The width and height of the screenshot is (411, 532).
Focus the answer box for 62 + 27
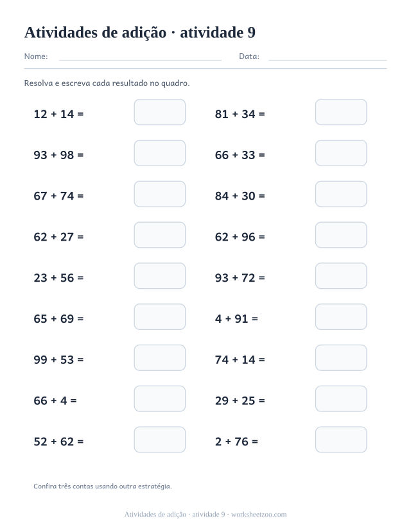point(159,235)
